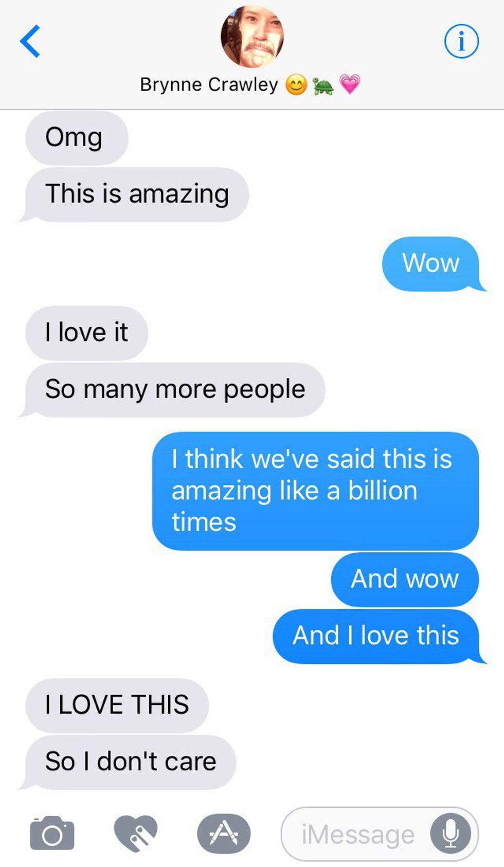Tap the microphone dictation icon
Screen dimensions: 504x867
click(x=451, y=834)
